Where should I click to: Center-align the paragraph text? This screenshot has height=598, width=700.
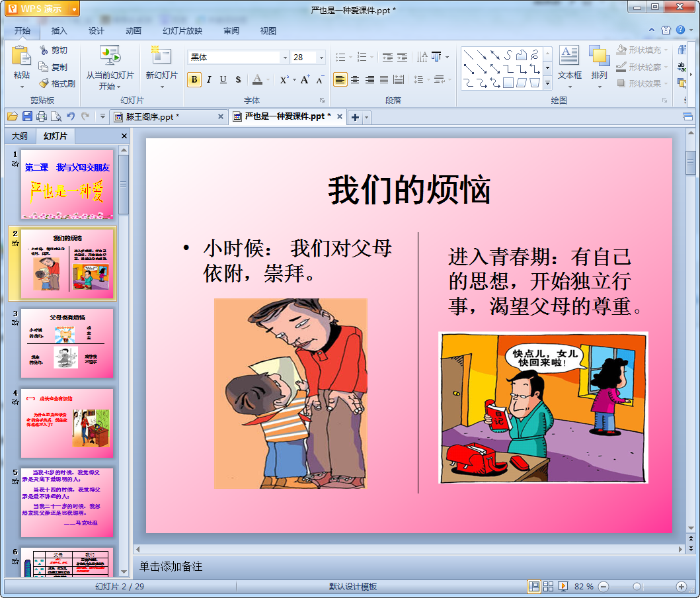pyautogui.click(x=355, y=80)
